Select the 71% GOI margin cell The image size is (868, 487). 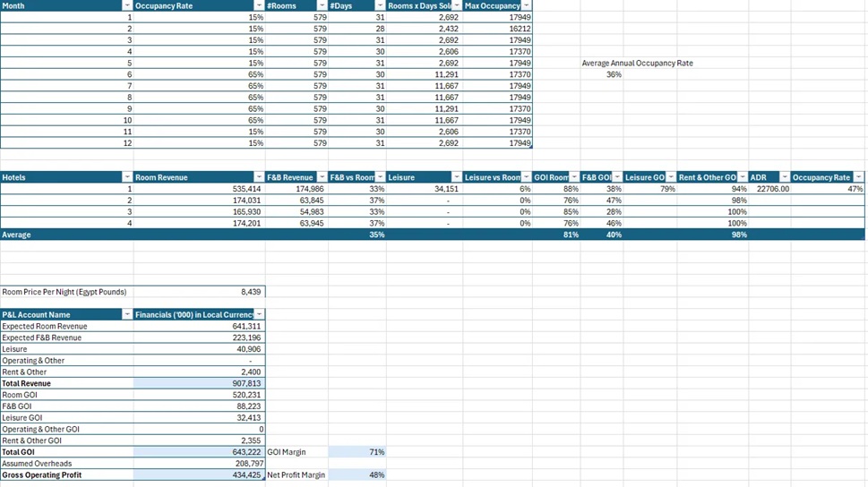357,452
